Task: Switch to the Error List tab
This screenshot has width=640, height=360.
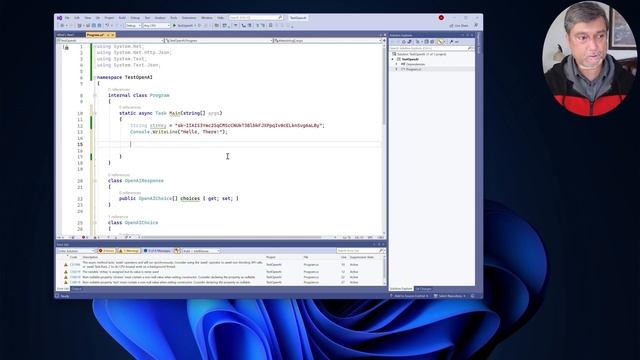Action: click(63, 289)
